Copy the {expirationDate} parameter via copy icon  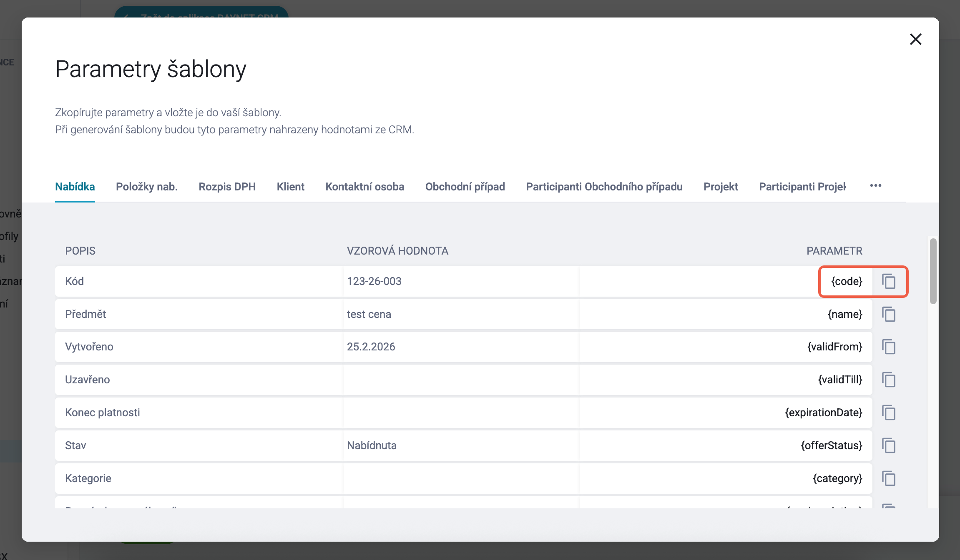[x=889, y=412]
